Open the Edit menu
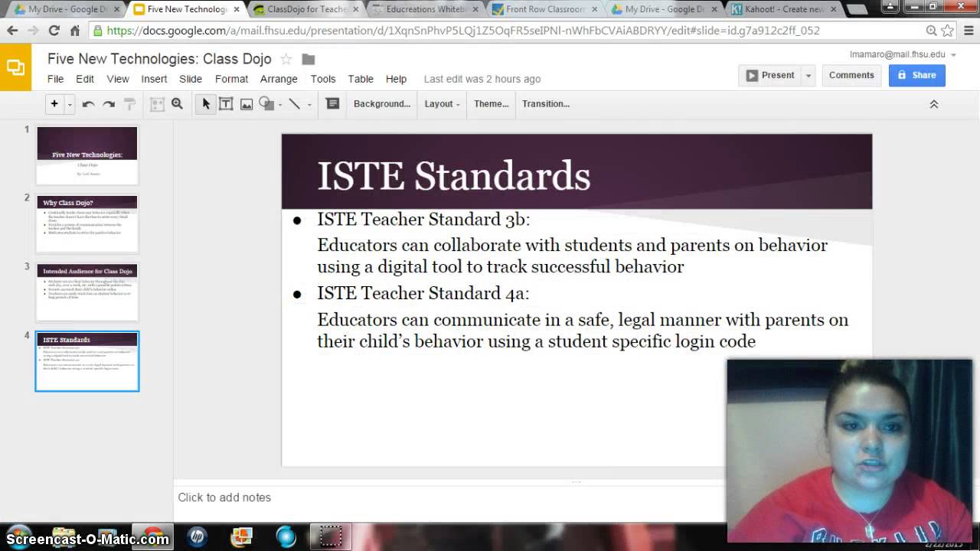Screen dimensions: 980x551 coord(85,79)
